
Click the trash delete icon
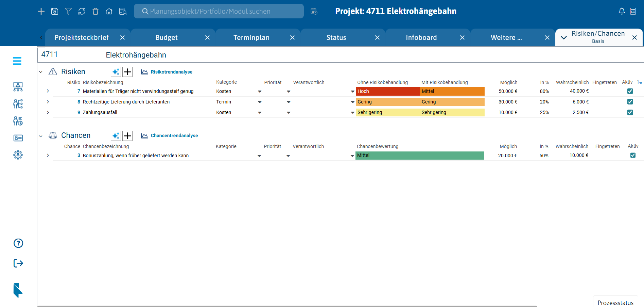pyautogui.click(x=95, y=11)
